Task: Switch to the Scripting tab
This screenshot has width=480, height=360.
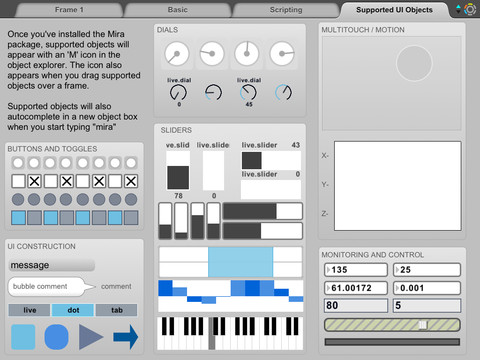Action: click(286, 10)
